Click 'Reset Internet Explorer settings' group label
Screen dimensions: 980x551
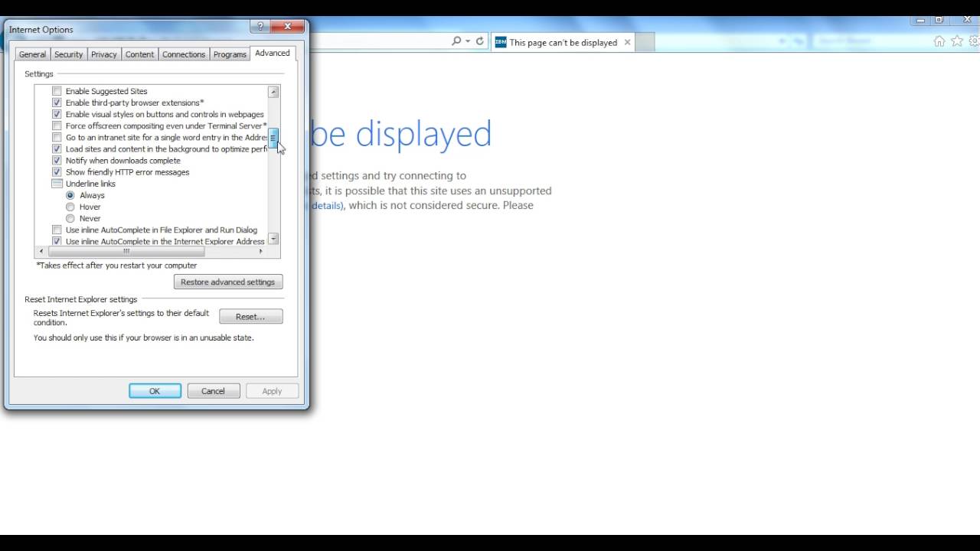click(81, 299)
